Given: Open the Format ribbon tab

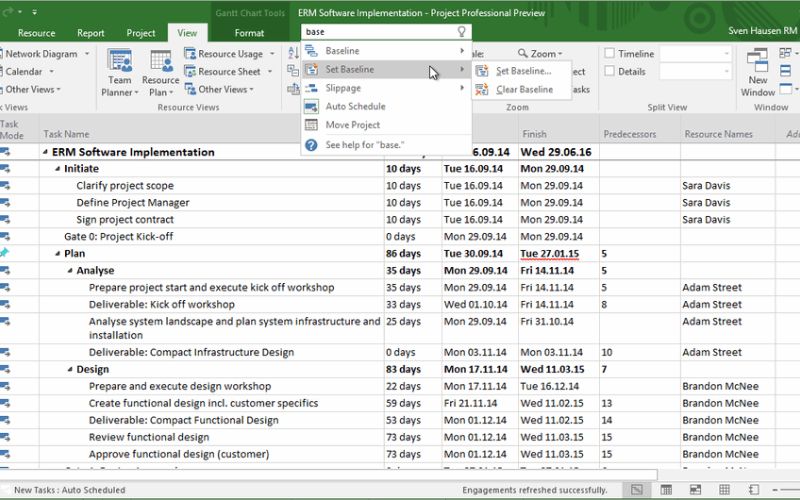Looking at the screenshot, I should pyautogui.click(x=249, y=33).
